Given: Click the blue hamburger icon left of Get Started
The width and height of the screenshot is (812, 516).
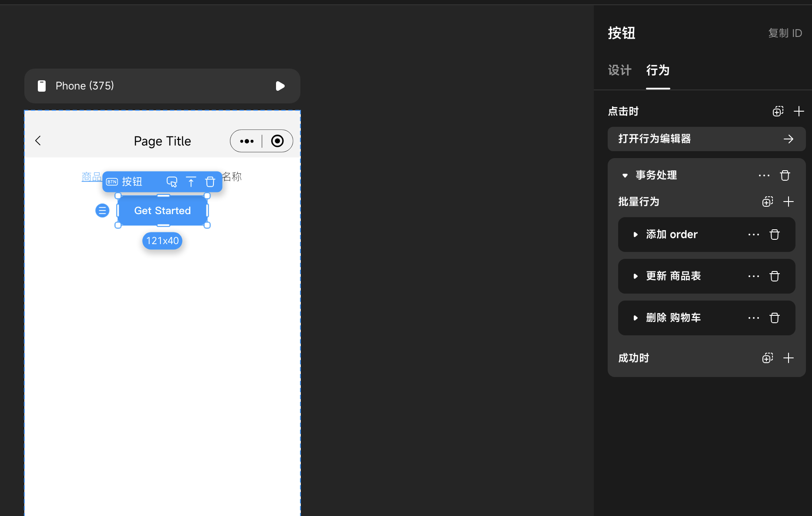Looking at the screenshot, I should [102, 210].
